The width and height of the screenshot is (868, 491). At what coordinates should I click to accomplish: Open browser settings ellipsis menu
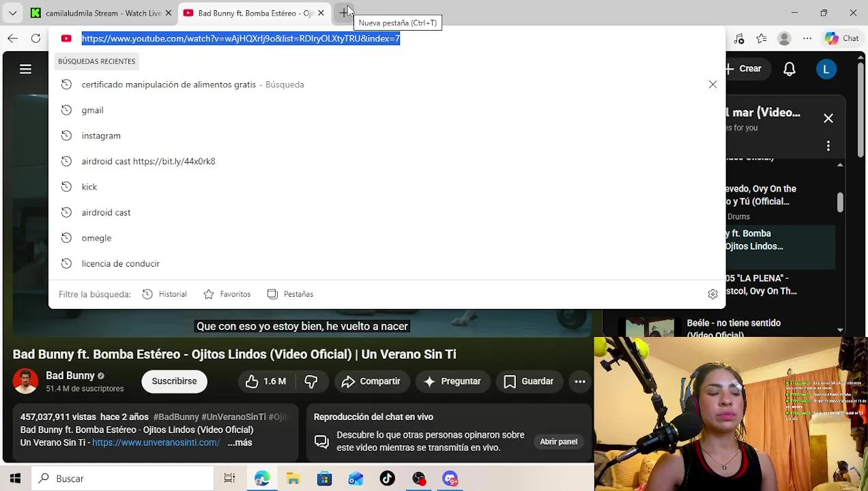click(807, 39)
